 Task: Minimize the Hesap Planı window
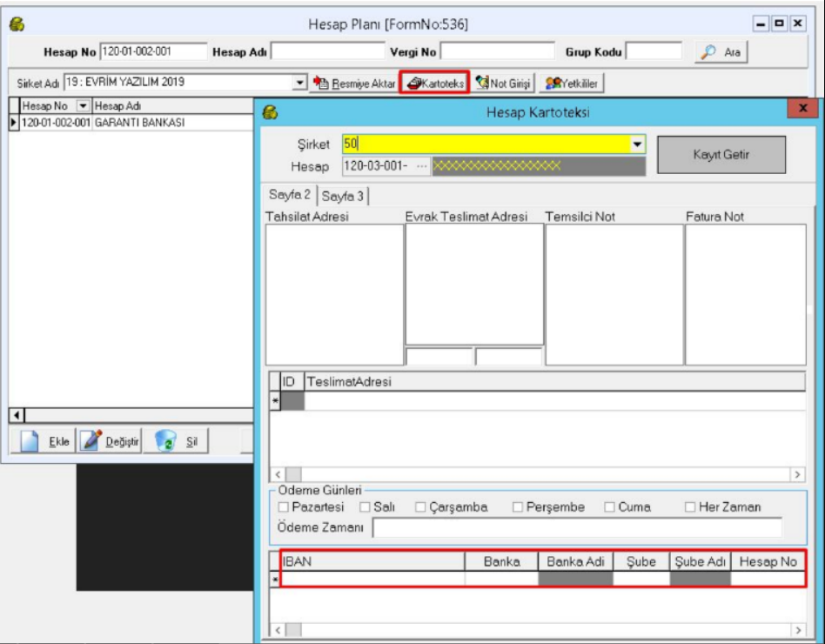click(761, 23)
